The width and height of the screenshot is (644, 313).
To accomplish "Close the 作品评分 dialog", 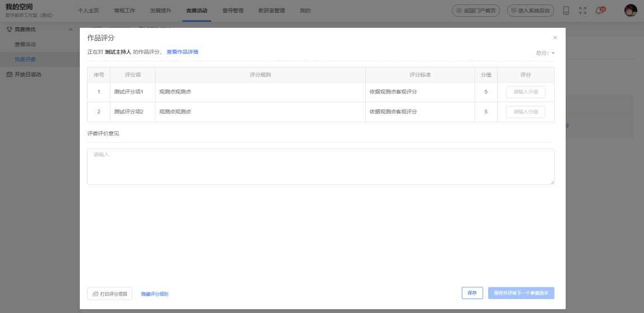I will 555,38.
